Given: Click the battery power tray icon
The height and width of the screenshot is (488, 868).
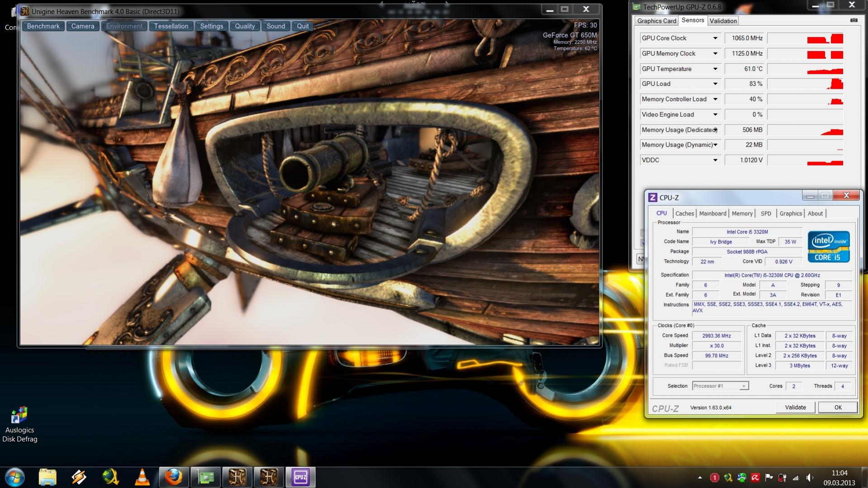Looking at the screenshot, I should 783,478.
